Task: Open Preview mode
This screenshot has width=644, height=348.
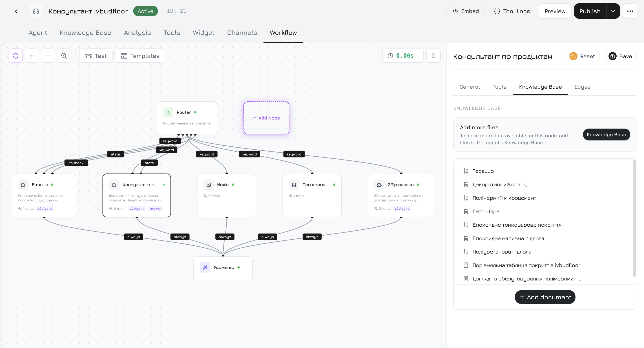Action: click(x=555, y=11)
